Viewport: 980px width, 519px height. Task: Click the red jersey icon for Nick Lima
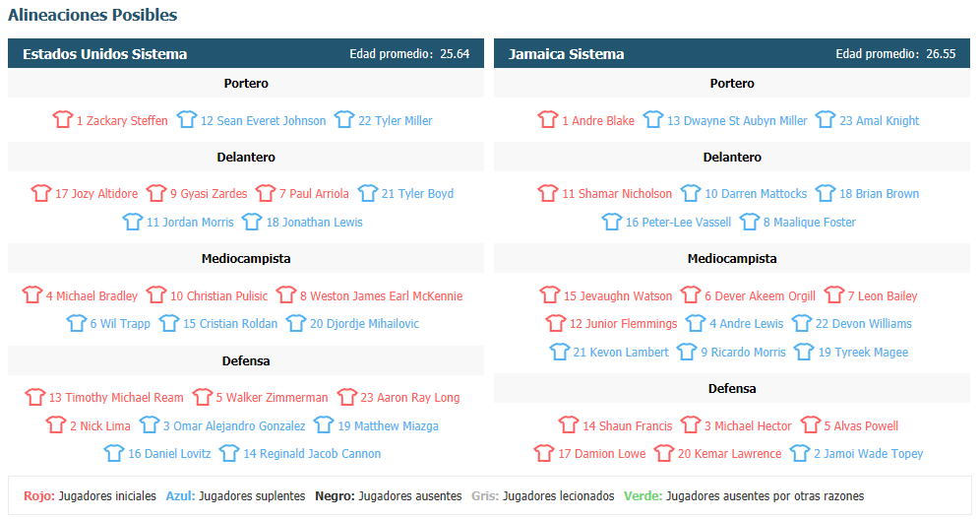56,424
